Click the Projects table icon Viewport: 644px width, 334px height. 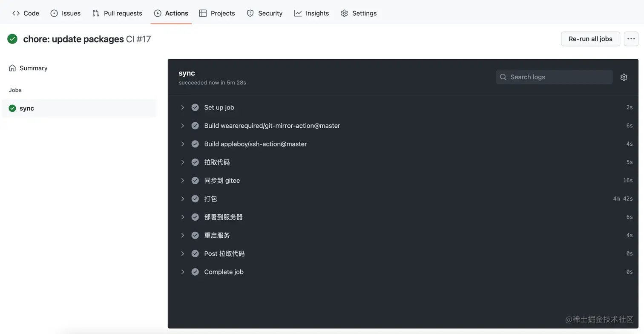[x=203, y=13]
